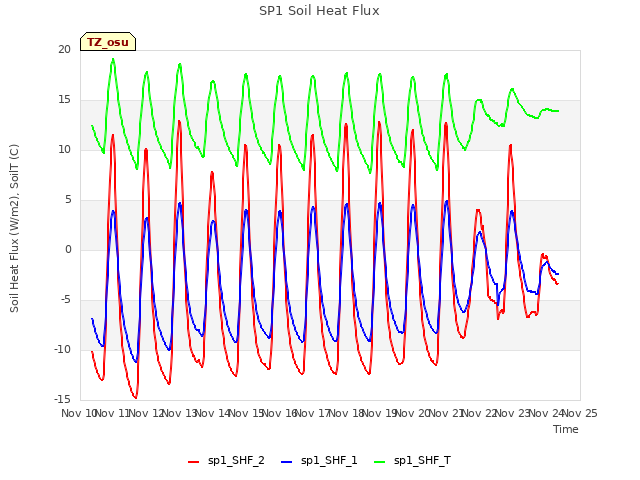Toggle the sp1_SHF_T legend entry
The width and height of the screenshot is (640, 480).
(412, 461)
